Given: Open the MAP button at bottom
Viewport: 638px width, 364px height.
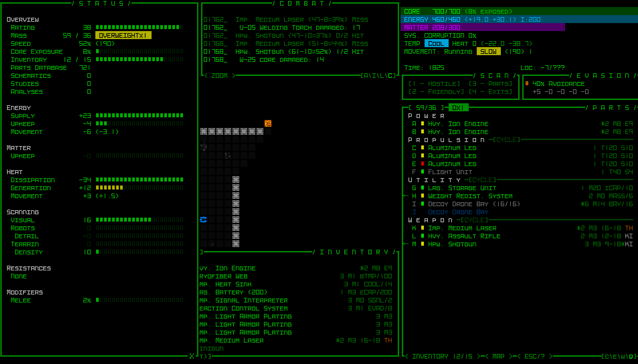Looking at the screenshot, I should point(498,356).
